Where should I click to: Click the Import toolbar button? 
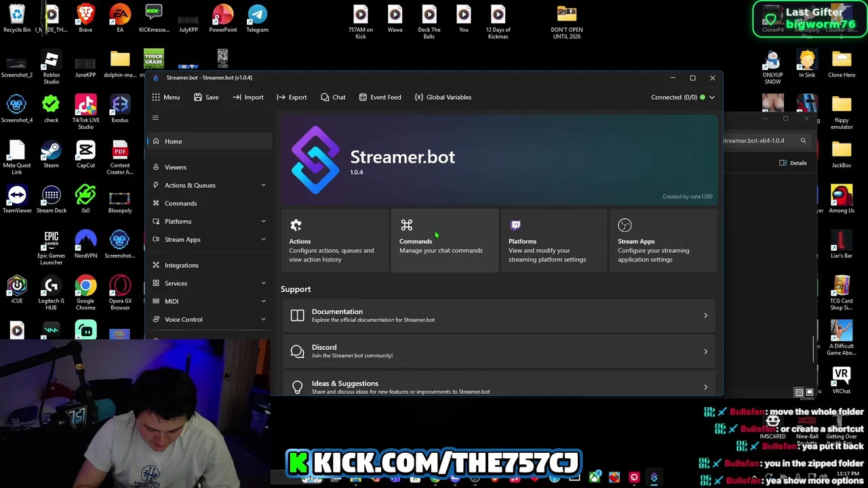click(x=248, y=97)
